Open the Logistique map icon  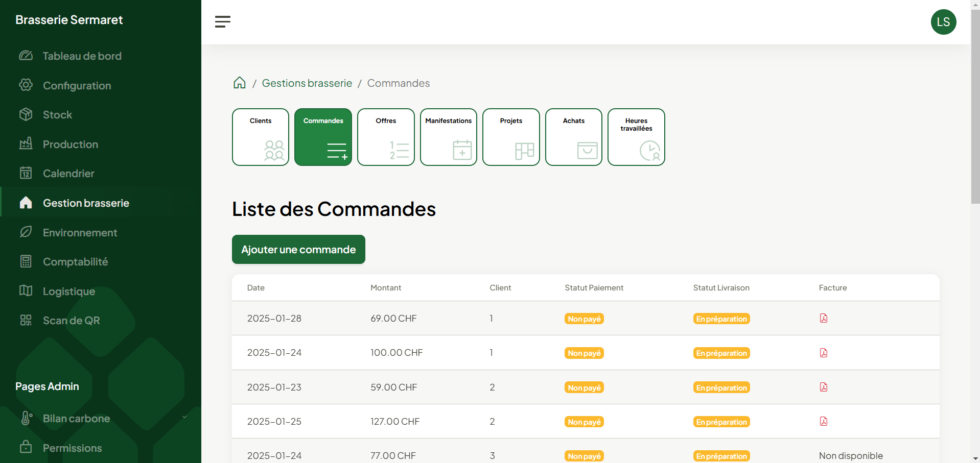tap(26, 291)
